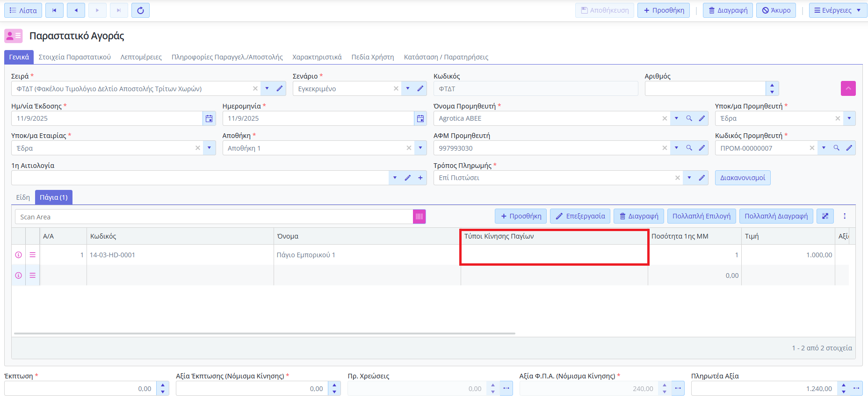Click the Διακανονισμοί button
The height and width of the screenshot is (399, 868).
point(742,178)
